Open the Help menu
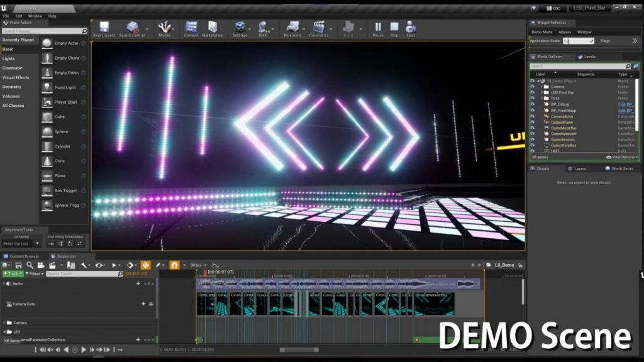The height and width of the screenshot is (362, 644). pos(52,16)
